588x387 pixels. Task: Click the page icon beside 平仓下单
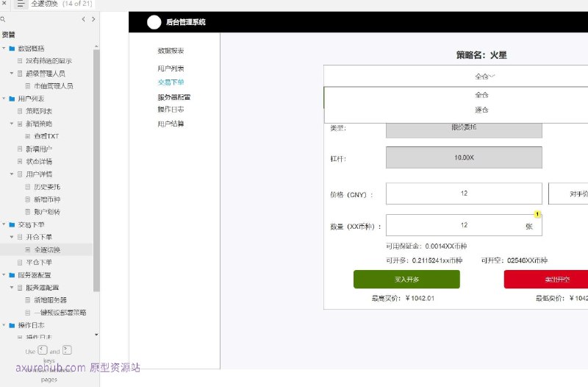click(x=20, y=262)
